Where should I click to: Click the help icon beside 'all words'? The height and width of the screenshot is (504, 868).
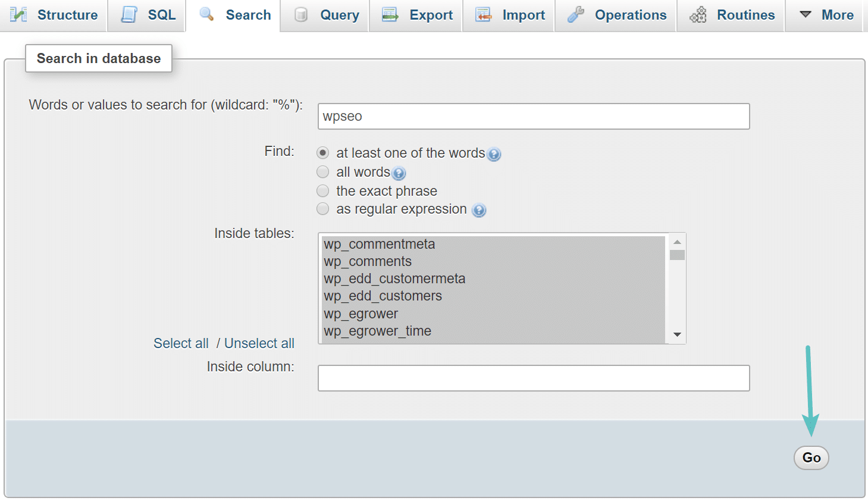(x=399, y=173)
